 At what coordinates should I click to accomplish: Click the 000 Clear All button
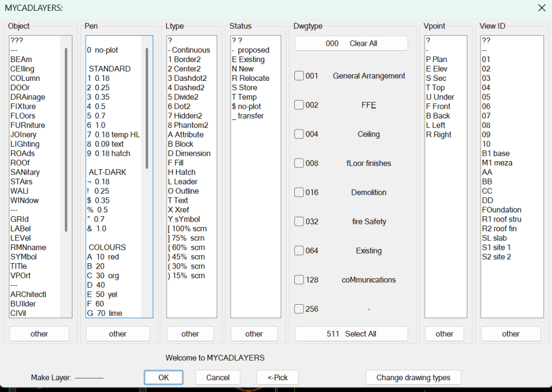tap(351, 43)
